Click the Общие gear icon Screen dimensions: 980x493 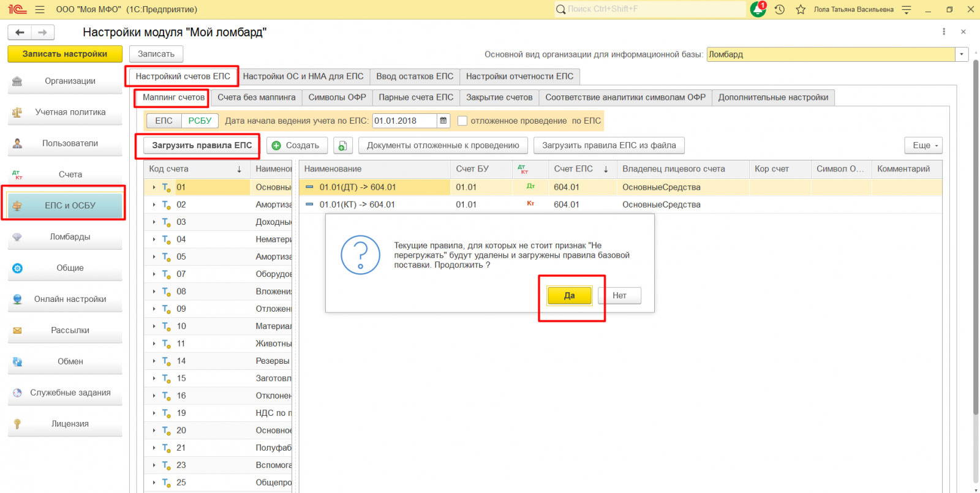17,268
